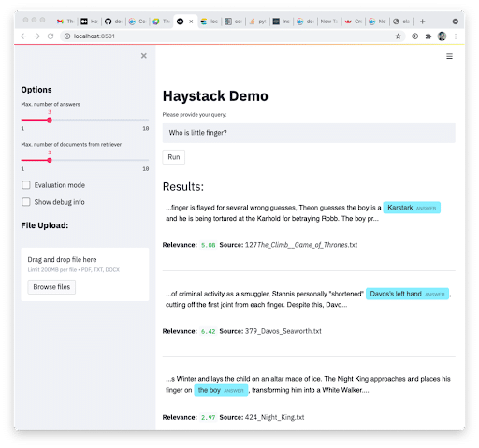Click the Browse files button

click(x=51, y=287)
